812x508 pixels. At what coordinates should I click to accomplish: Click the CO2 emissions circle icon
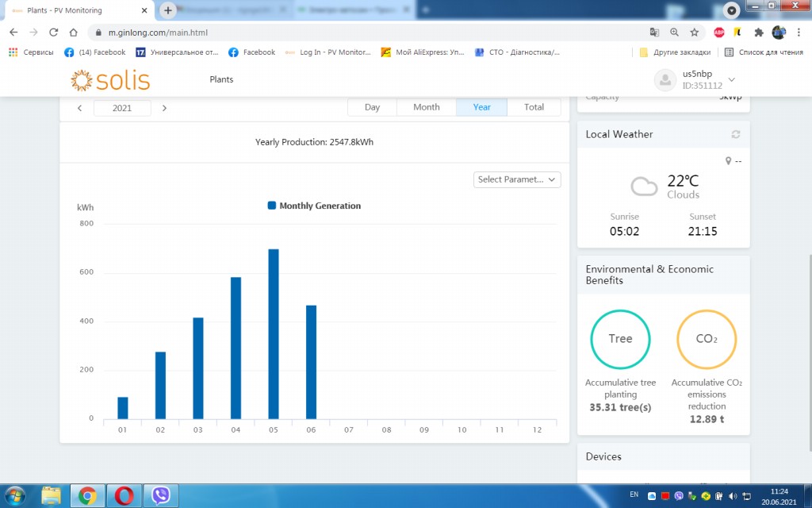[706, 339]
